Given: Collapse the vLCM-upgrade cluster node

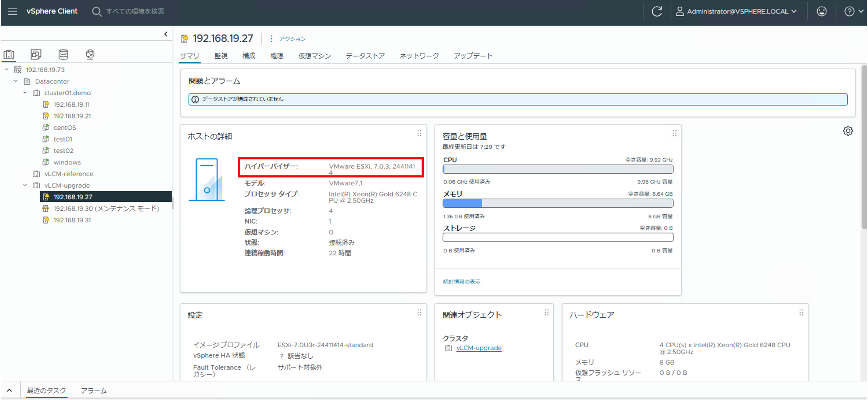Looking at the screenshot, I should coord(25,185).
